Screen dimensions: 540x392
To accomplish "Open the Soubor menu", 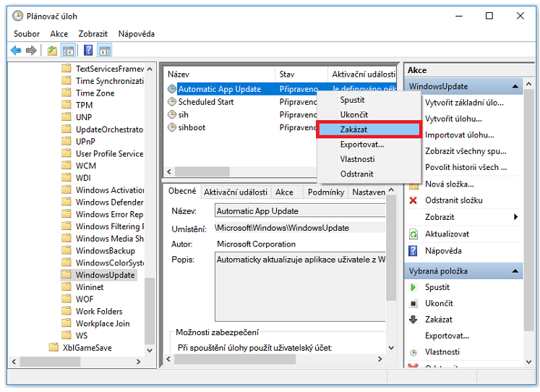I will tap(27, 34).
